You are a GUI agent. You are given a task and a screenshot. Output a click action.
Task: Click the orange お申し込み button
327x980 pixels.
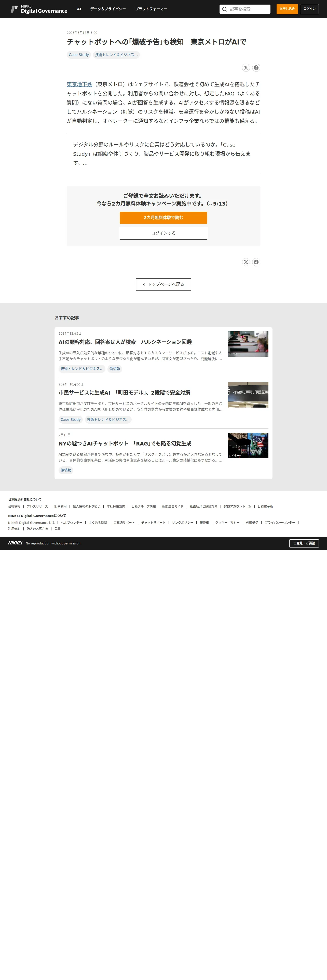pyautogui.click(x=287, y=9)
